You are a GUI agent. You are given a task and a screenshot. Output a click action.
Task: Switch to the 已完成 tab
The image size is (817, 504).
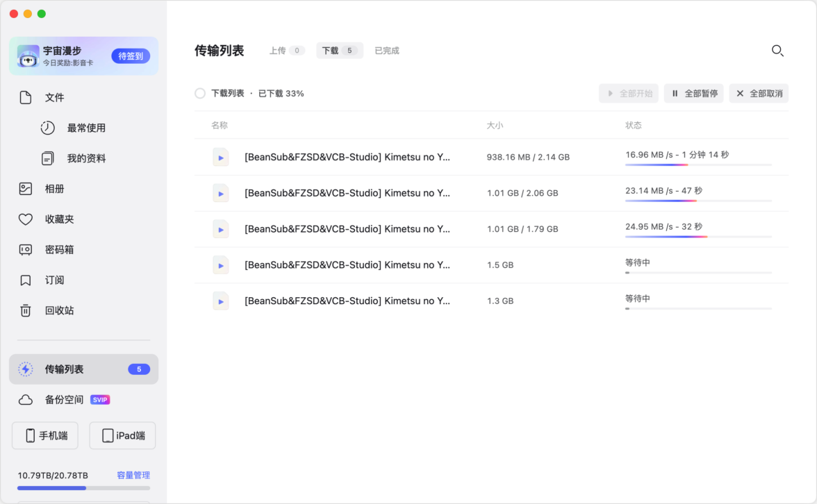point(386,51)
